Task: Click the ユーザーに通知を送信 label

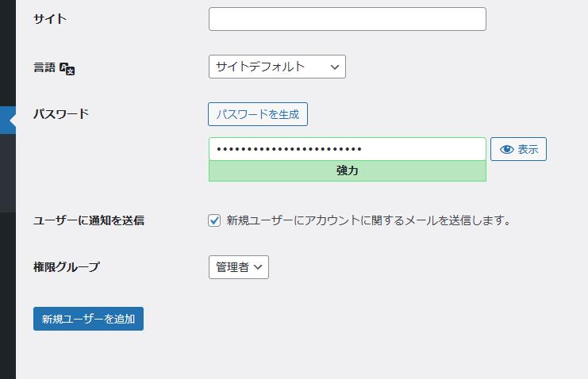Action: (88, 220)
